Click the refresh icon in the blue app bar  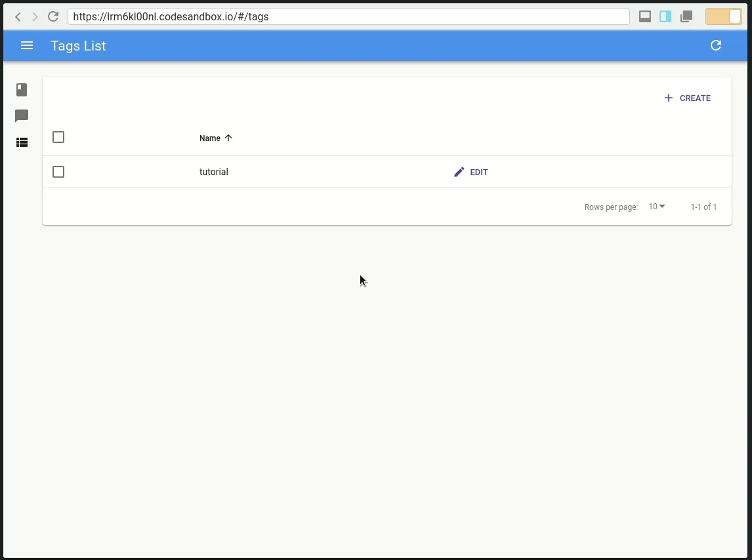point(715,45)
